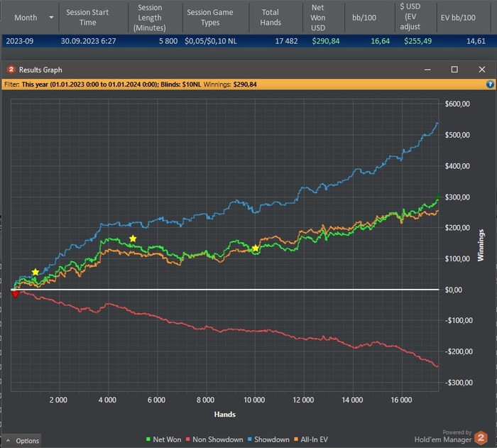The height and width of the screenshot is (448, 497).
Task: Sort by the Month column header
Action: (26, 18)
